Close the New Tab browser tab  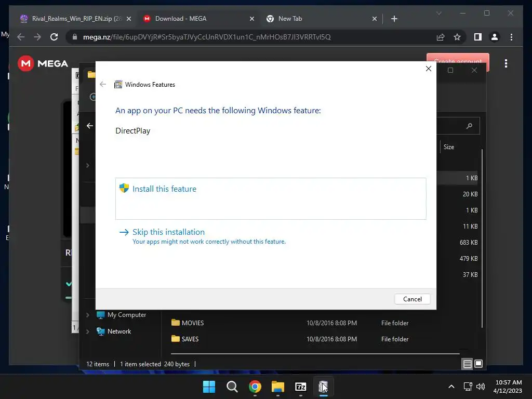(374, 19)
